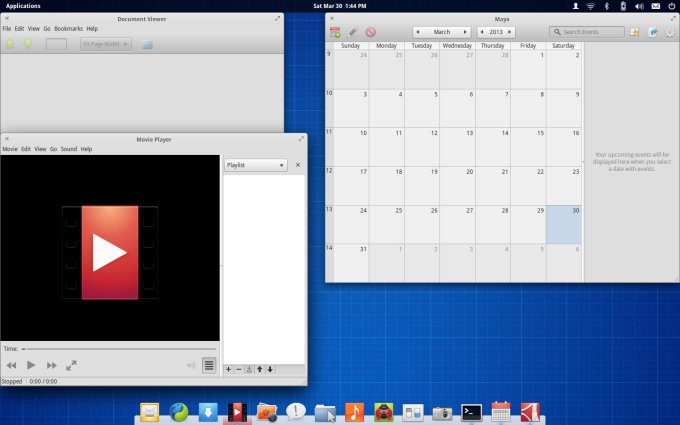The width and height of the screenshot is (680, 425).
Task: Click the folder icon in Document Viewer toolbar
Action: coord(147,44)
